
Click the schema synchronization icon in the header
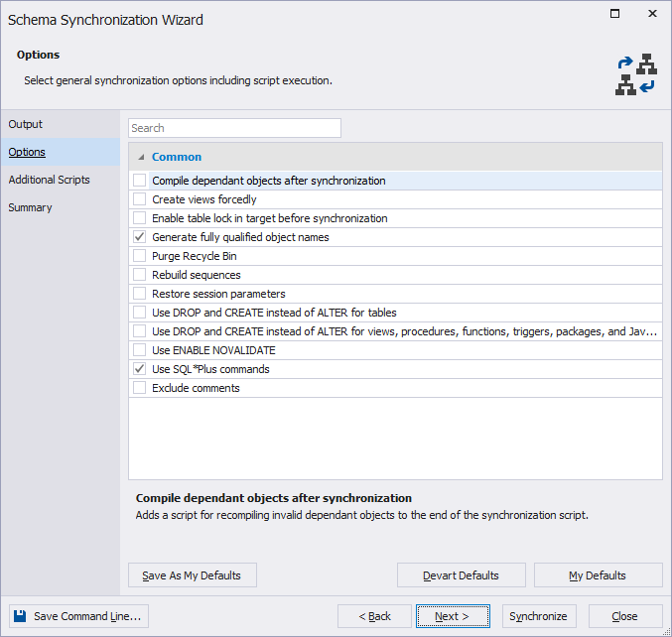pos(636,74)
